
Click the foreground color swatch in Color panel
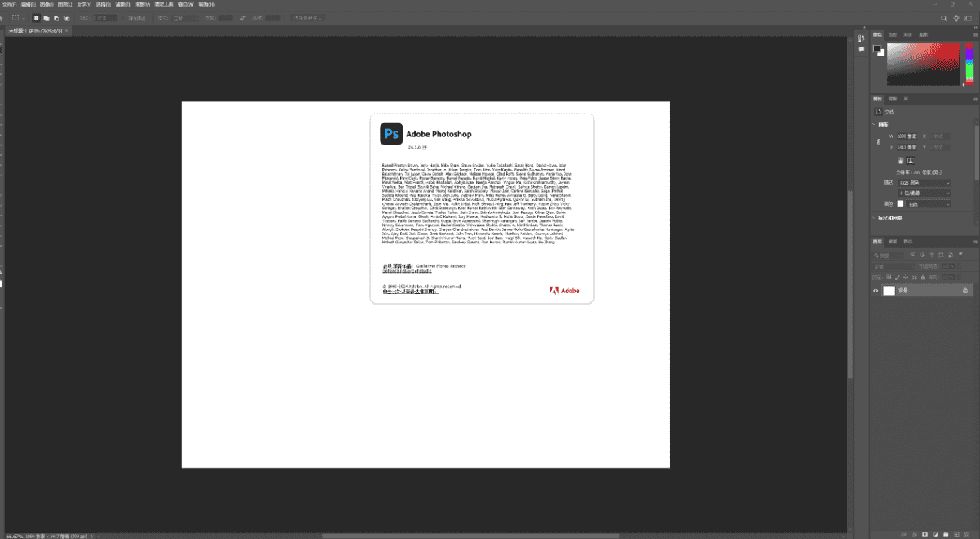(876, 49)
